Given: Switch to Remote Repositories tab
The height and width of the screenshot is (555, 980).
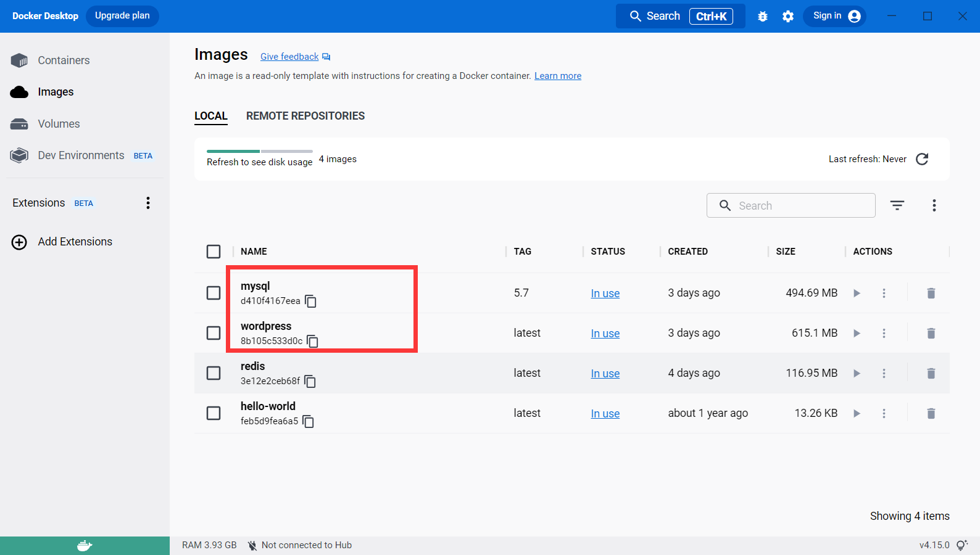Looking at the screenshot, I should [305, 116].
